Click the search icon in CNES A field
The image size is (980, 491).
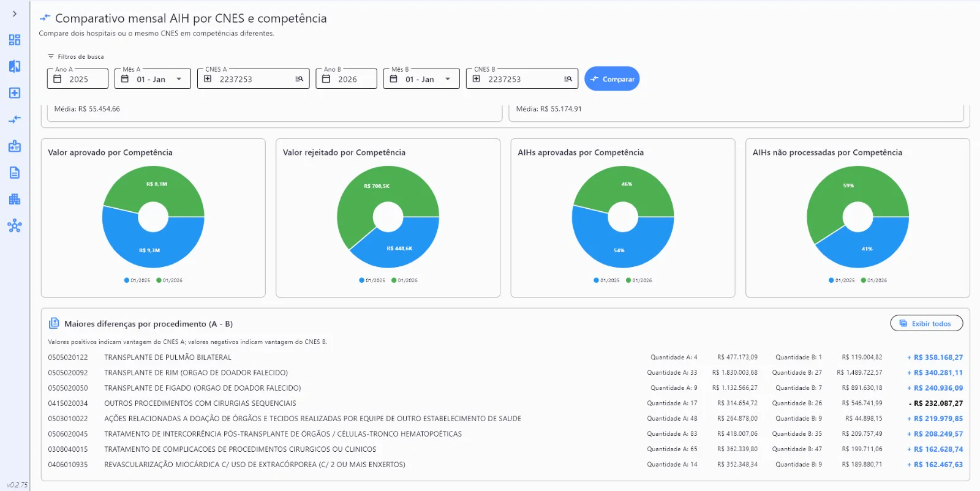pyautogui.click(x=300, y=79)
